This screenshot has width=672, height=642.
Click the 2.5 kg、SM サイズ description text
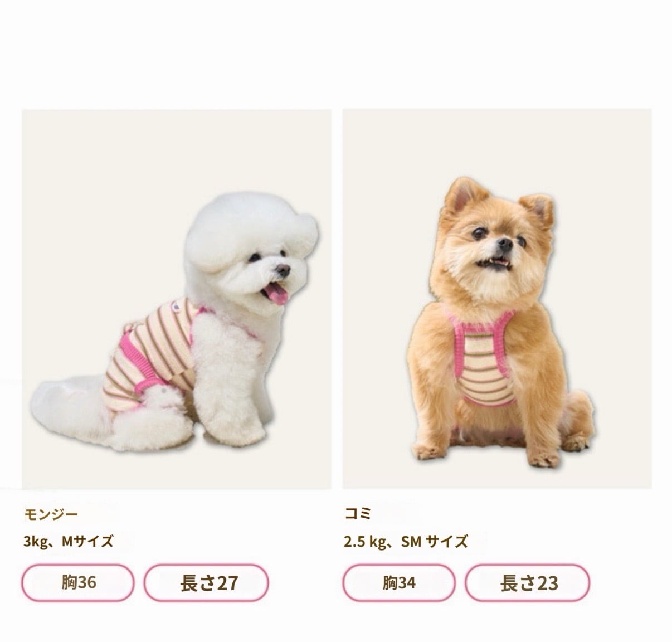click(406, 541)
